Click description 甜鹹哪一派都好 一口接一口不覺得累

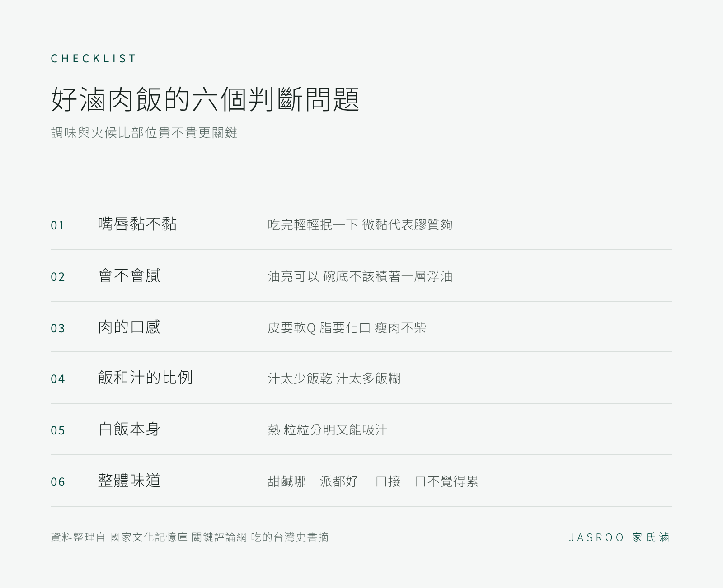[x=373, y=481]
